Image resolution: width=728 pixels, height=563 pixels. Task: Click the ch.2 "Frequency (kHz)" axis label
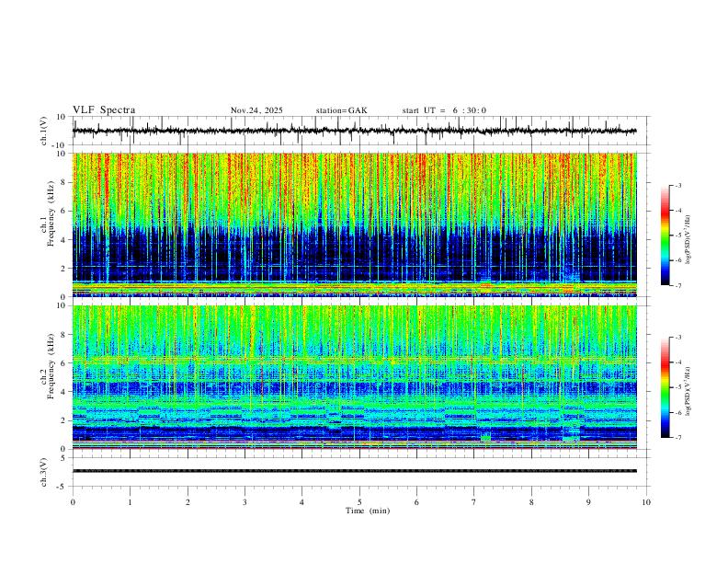51,366
